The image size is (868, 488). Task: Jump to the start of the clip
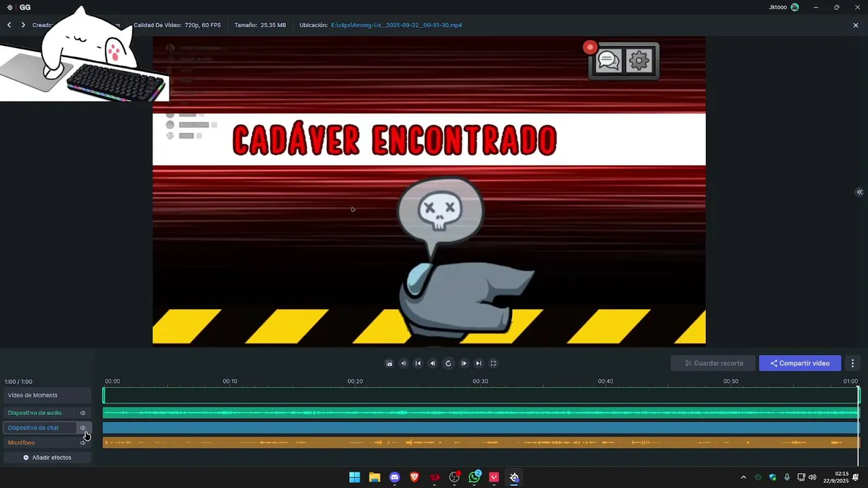(418, 363)
